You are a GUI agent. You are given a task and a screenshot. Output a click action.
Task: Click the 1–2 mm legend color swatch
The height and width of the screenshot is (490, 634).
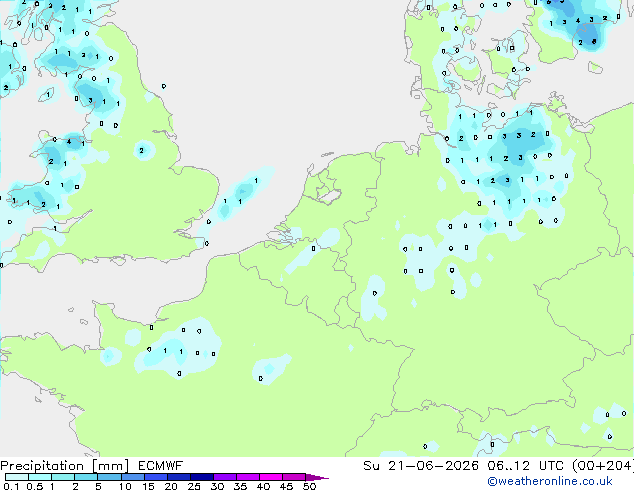63,477
